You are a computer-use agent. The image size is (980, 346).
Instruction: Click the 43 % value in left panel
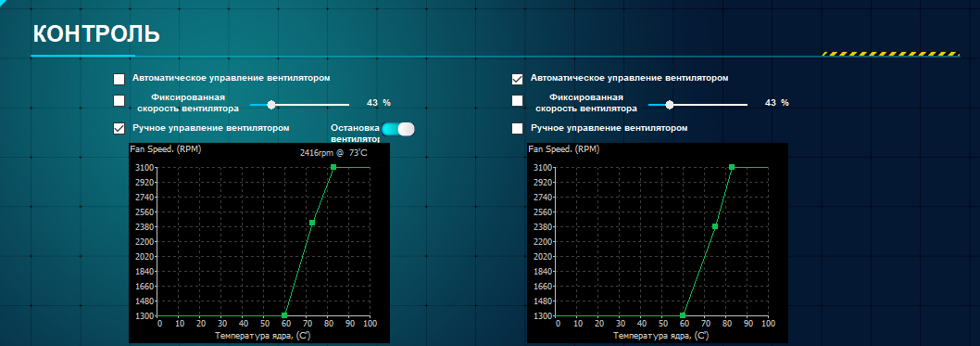point(378,103)
